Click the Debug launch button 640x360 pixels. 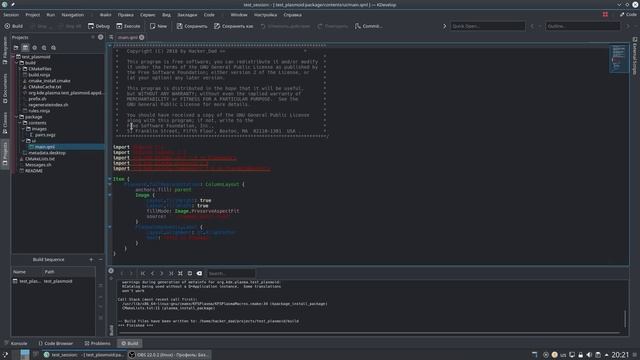[99, 26]
